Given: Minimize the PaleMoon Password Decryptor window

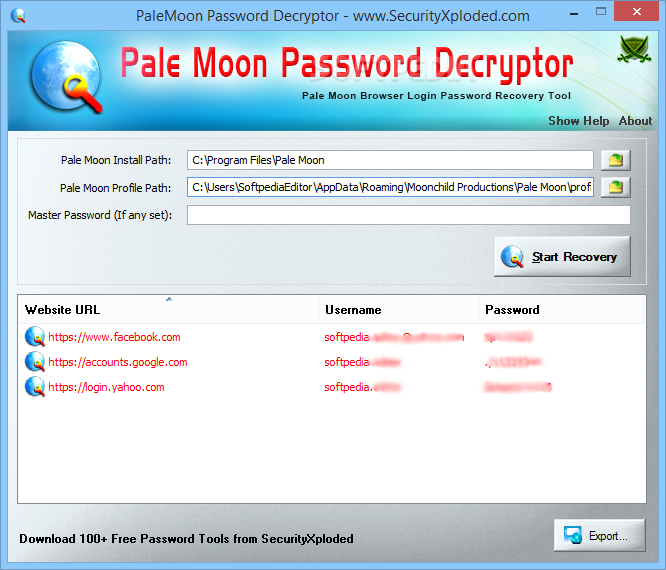Looking at the screenshot, I should tap(574, 14).
